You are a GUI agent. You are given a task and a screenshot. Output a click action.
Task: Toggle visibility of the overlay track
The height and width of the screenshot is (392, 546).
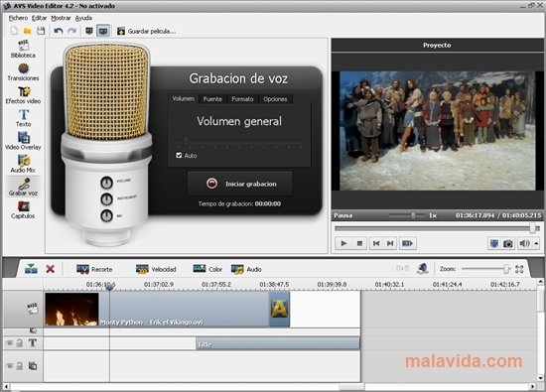[9, 366]
